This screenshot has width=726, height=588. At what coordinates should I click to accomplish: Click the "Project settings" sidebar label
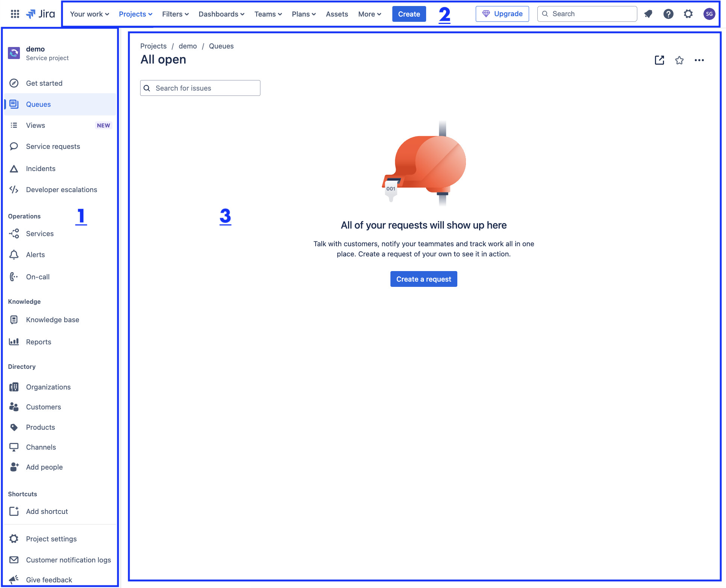coord(51,539)
